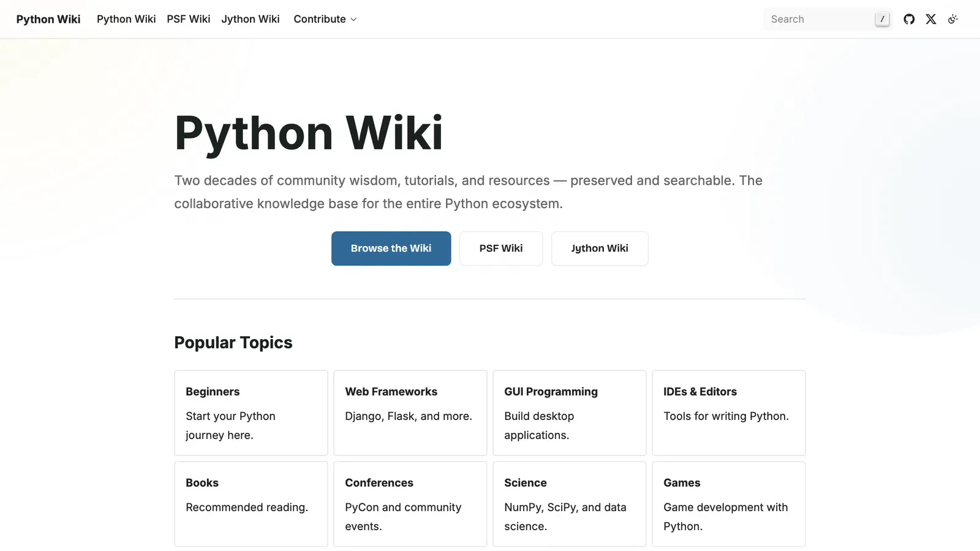Open the IDEs & Editors topic card
The width and height of the screenshot is (980, 551).
(x=729, y=413)
